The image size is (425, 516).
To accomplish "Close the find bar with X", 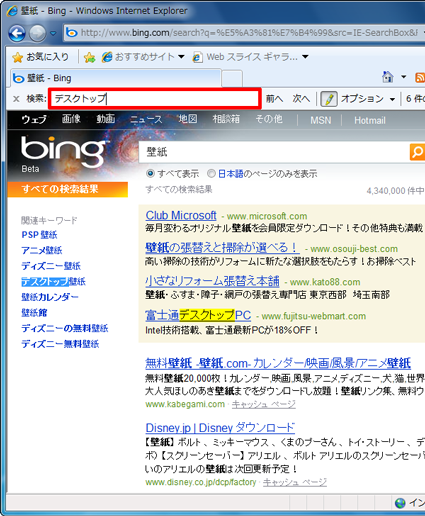I will pos(16,99).
